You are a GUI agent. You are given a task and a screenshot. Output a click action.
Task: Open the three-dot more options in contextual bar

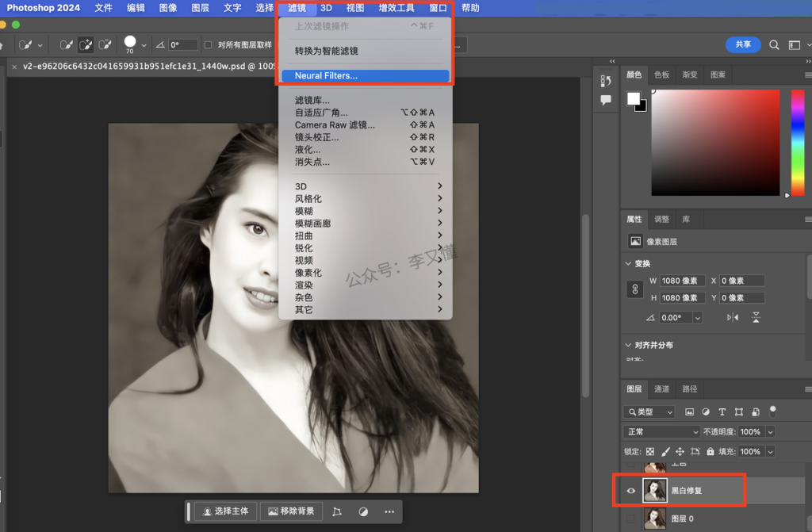coord(389,512)
